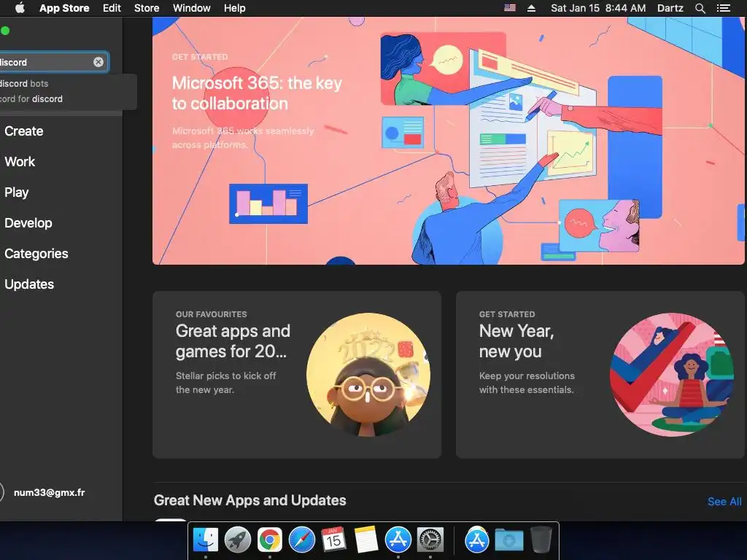This screenshot has height=560, width=747.
Task: Clear the search field with the X icon
Action: coord(98,62)
